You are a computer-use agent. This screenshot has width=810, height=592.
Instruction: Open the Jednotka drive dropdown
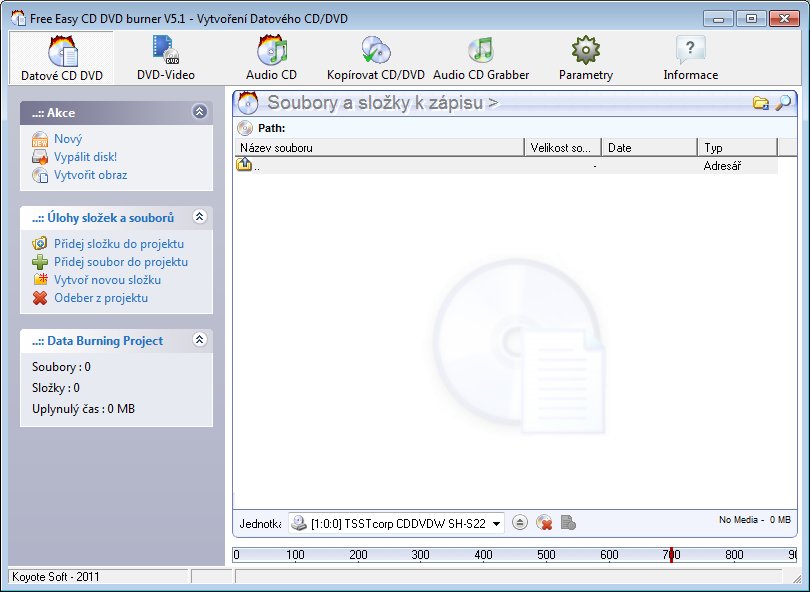(x=396, y=524)
